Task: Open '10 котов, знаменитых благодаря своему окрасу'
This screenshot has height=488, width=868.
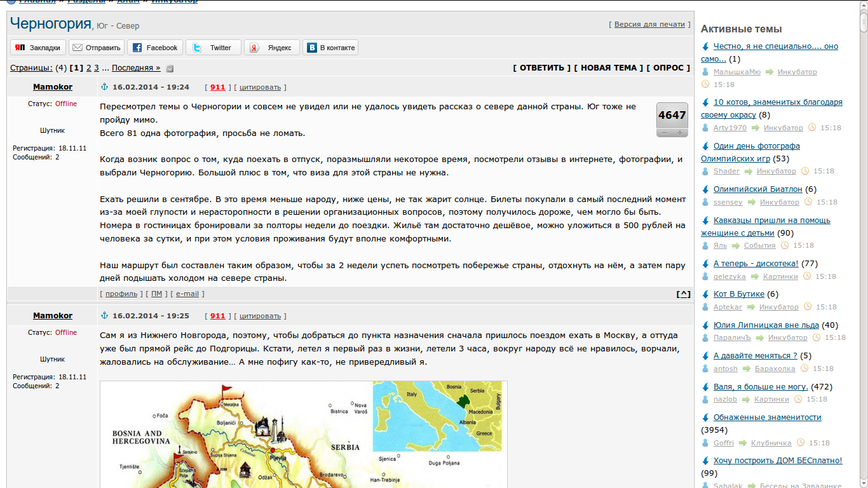Action: pyautogui.click(x=771, y=109)
